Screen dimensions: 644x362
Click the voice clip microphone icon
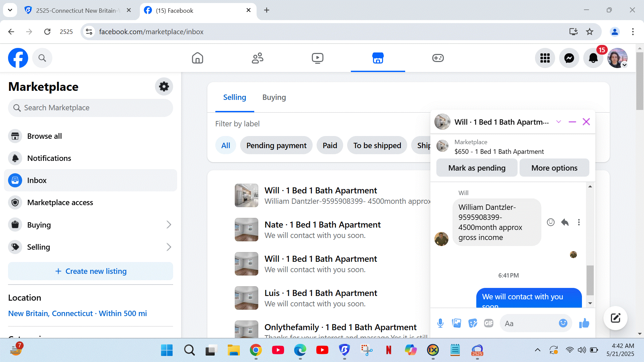point(440,323)
